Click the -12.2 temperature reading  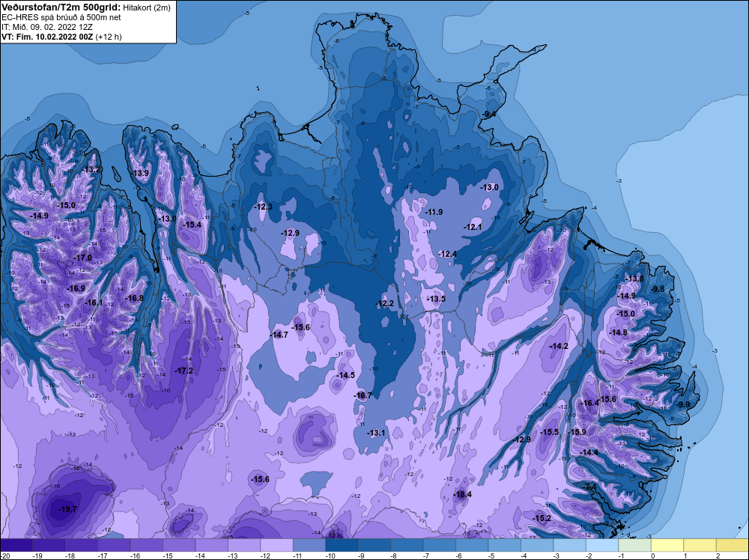(384, 303)
